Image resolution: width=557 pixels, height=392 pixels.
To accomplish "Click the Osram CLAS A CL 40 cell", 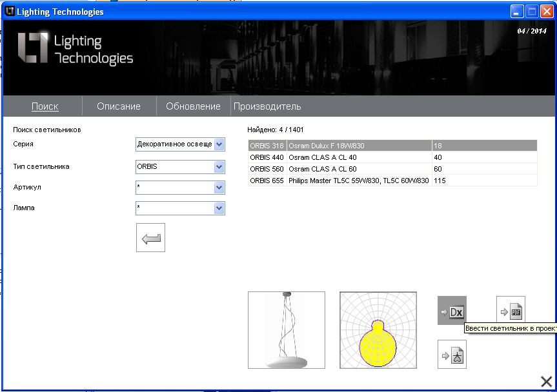I will [x=359, y=157].
